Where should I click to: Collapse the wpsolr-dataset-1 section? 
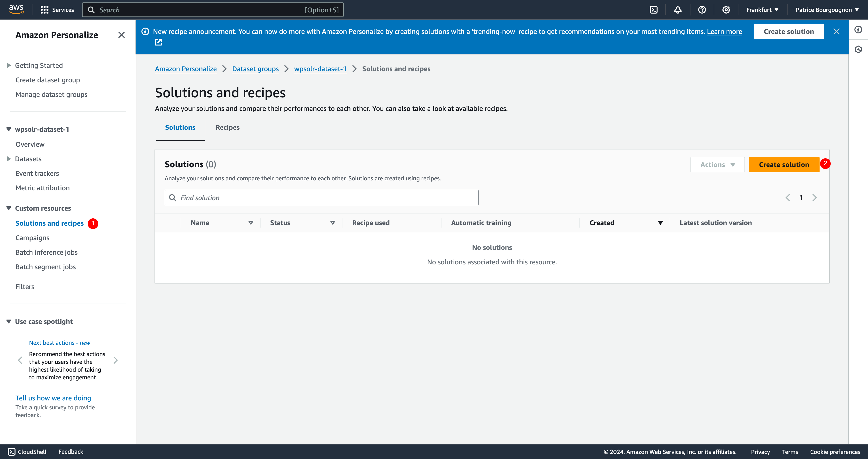9,129
